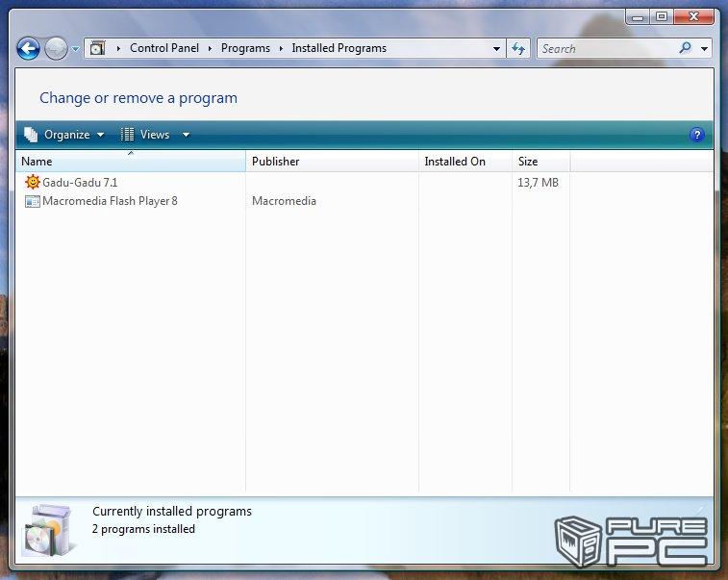The width and height of the screenshot is (728, 580).
Task: Open recent pages dropdown beside Forward arrow
Action: pyautogui.click(x=75, y=48)
